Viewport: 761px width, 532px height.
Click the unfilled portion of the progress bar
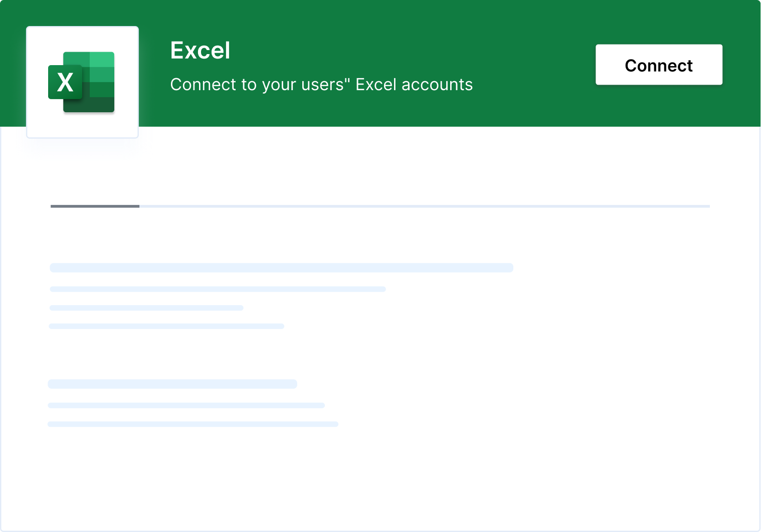[x=426, y=206]
